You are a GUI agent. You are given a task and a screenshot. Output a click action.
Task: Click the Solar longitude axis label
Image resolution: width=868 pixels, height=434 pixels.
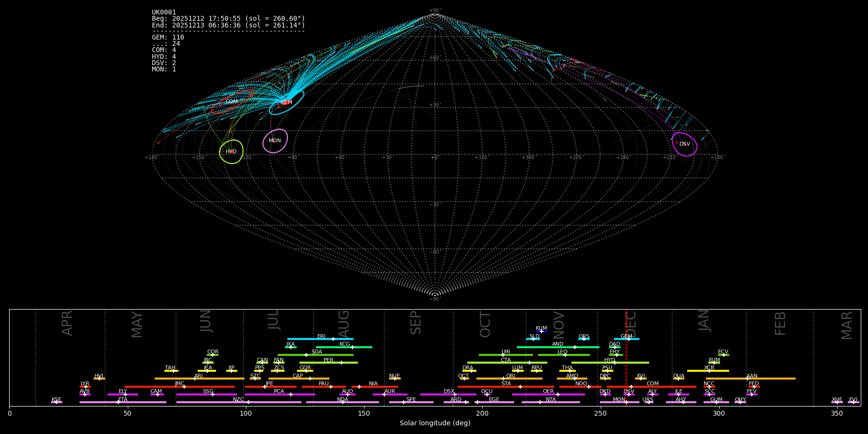[434, 423]
